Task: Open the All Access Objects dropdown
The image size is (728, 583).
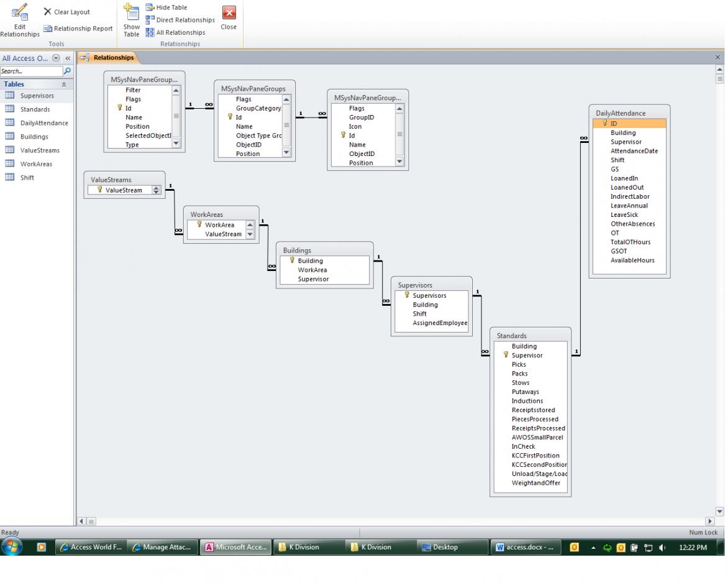Action: click(57, 58)
